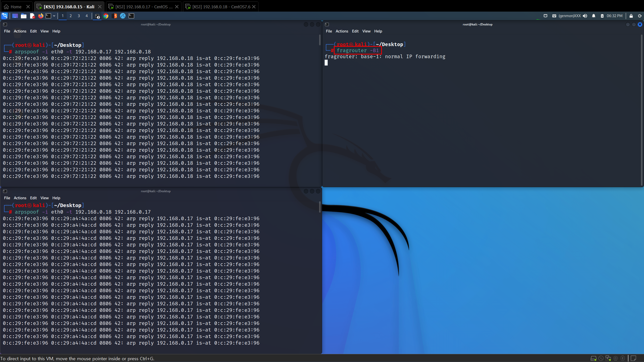
Task: Click the notification bell icon
Action: click(594, 16)
